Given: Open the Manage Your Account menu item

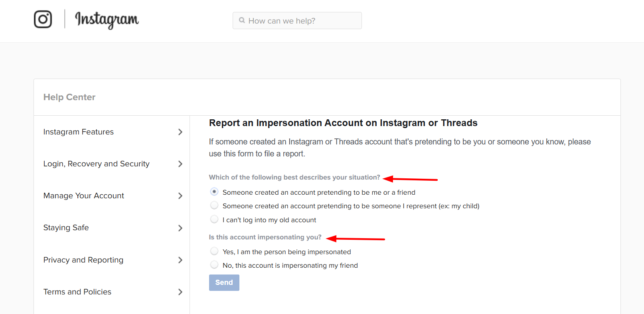Looking at the screenshot, I should [83, 196].
